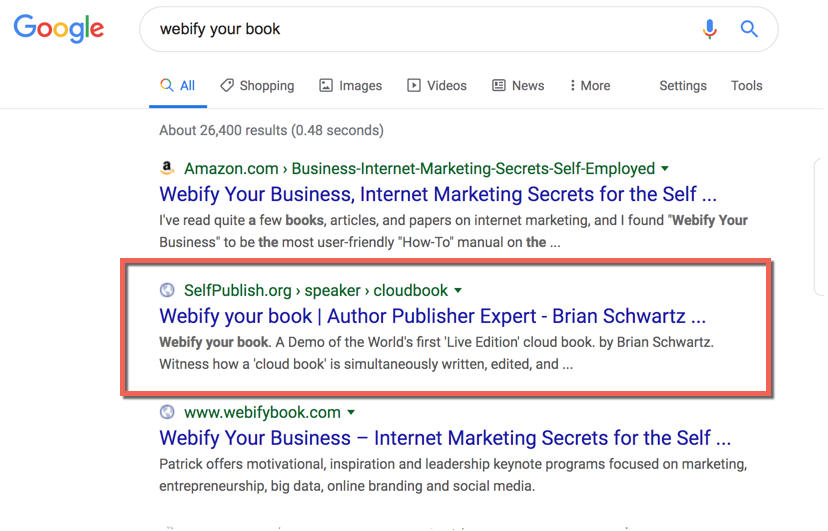Click the SelfPublish.org globe favicon
This screenshot has height=531, width=828.
[x=167, y=290]
